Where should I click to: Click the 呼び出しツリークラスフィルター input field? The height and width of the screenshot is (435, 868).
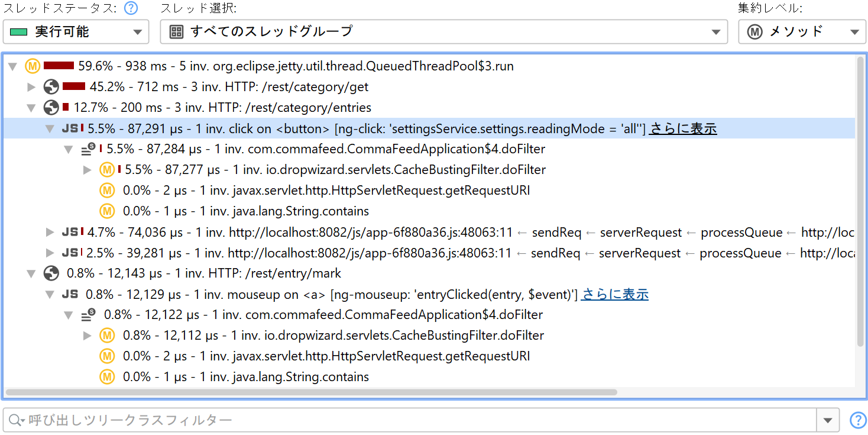point(414,420)
